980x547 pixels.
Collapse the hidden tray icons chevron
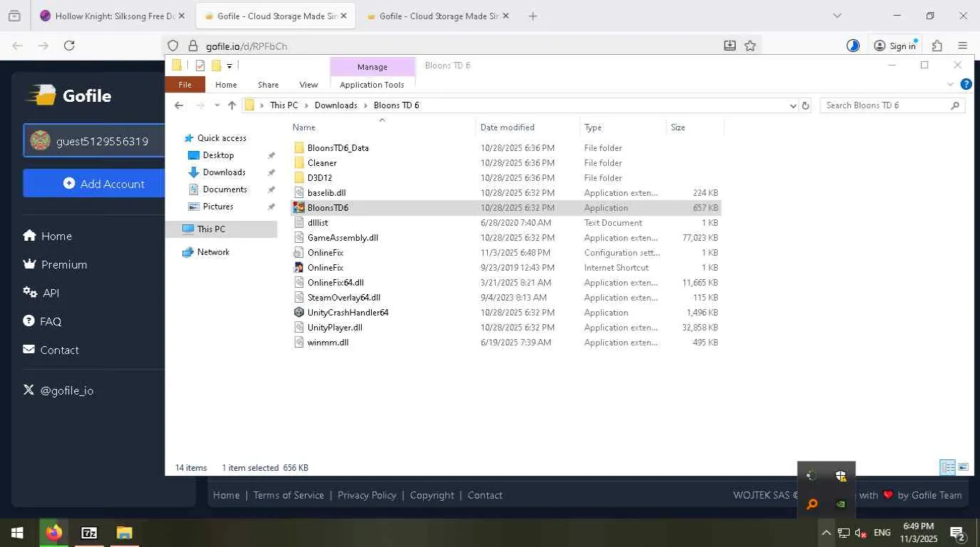pyautogui.click(x=826, y=533)
